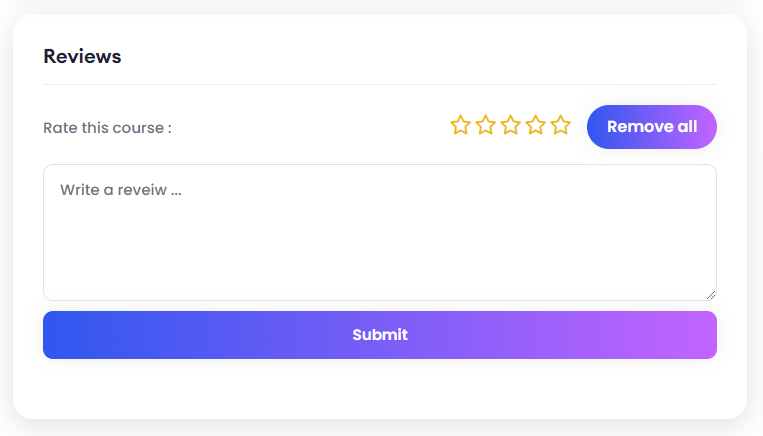Submit the review
Image resolution: width=763 pixels, height=436 pixels.
pos(380,335)
